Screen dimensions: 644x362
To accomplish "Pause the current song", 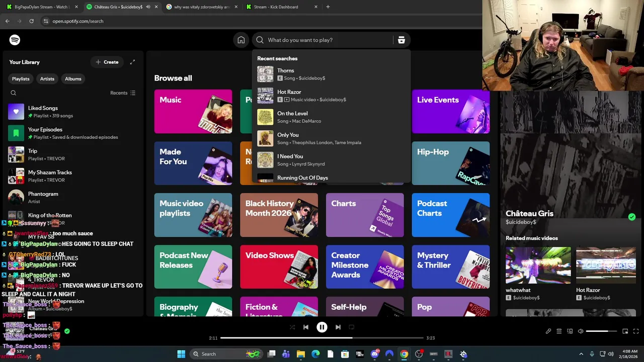I will (322, 327).
